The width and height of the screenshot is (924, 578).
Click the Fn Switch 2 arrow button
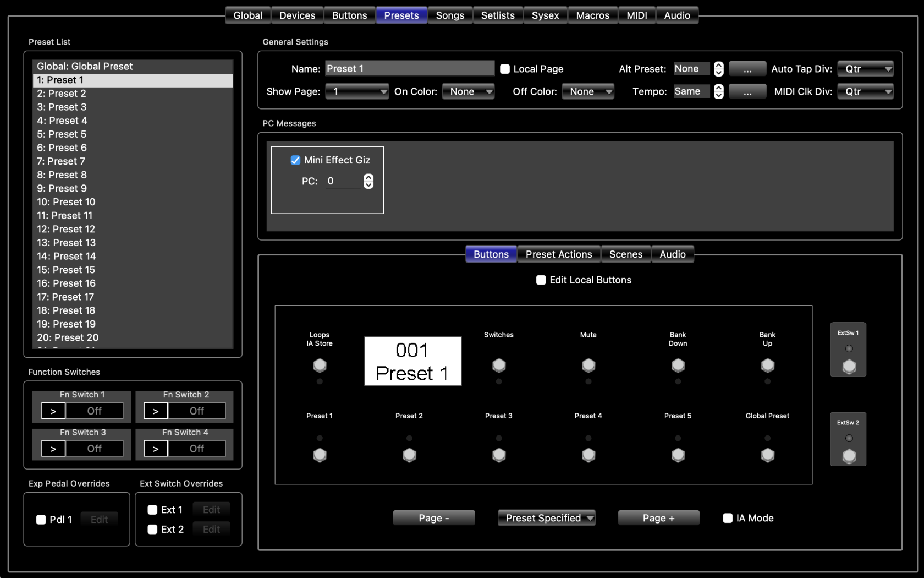coord(156,411)
